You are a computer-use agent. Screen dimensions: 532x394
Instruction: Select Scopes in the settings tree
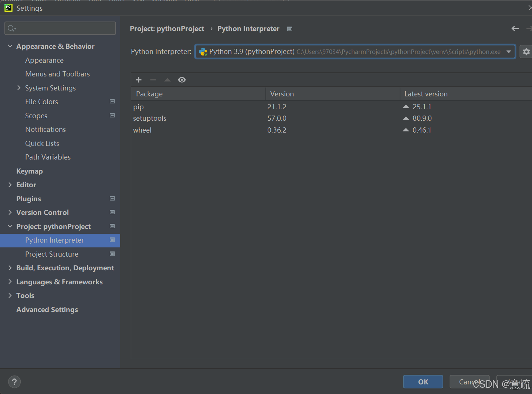(36, 116)
